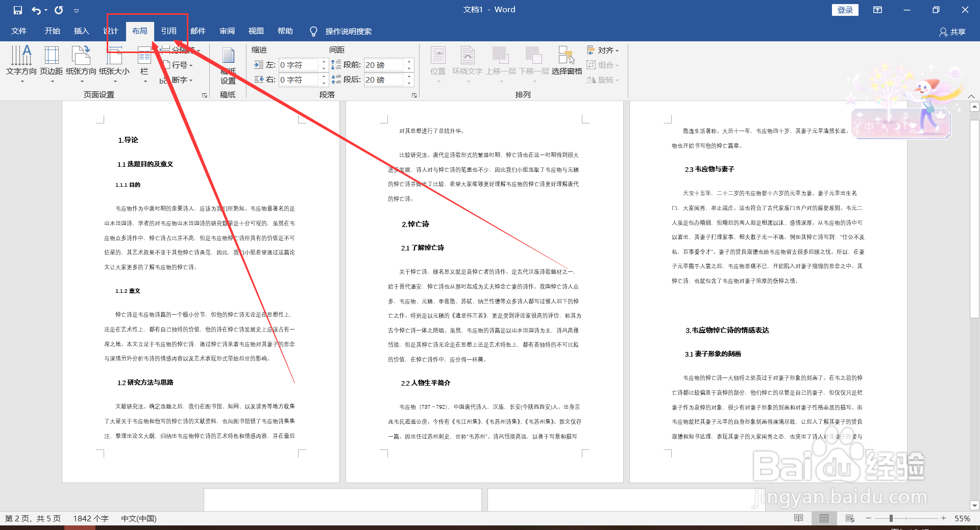Viewport: 980px width, 530px height.
Task: Switch to the 引用 ribbon tab
Action: coord(169,31)
